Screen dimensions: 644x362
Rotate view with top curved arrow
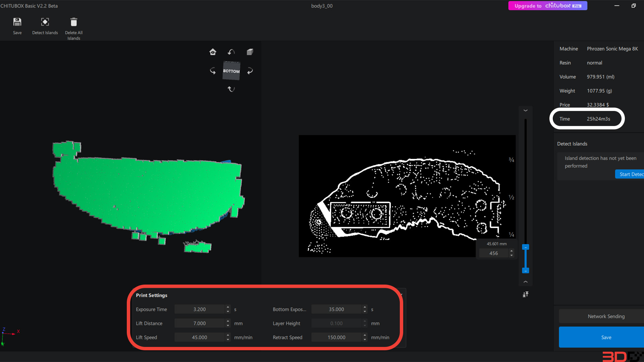pos(231,52)
